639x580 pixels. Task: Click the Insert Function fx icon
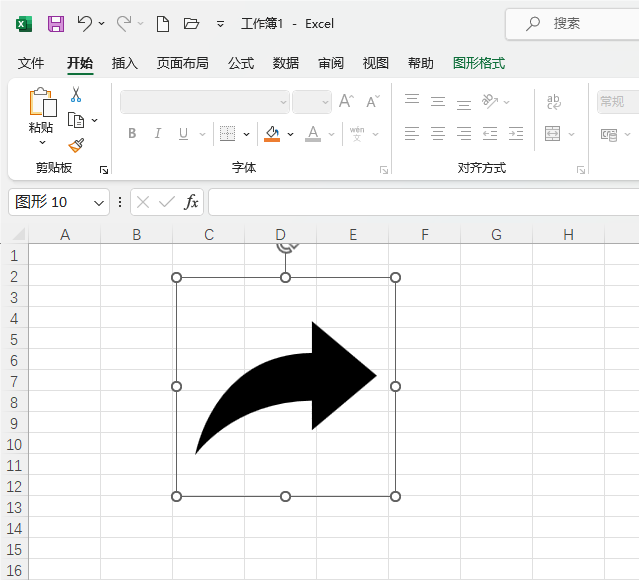coord(191,202)
